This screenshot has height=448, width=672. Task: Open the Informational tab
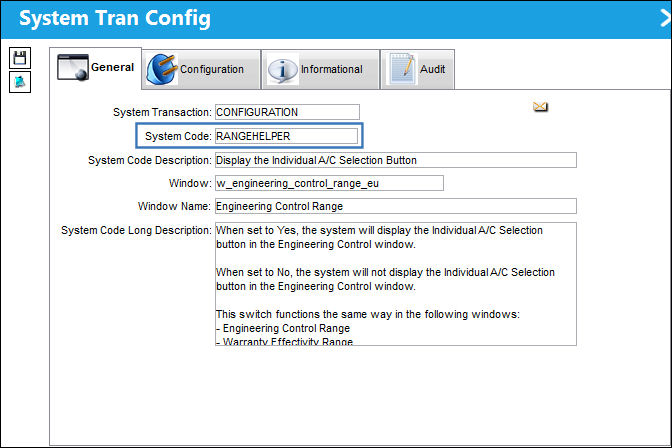(321, 69)
